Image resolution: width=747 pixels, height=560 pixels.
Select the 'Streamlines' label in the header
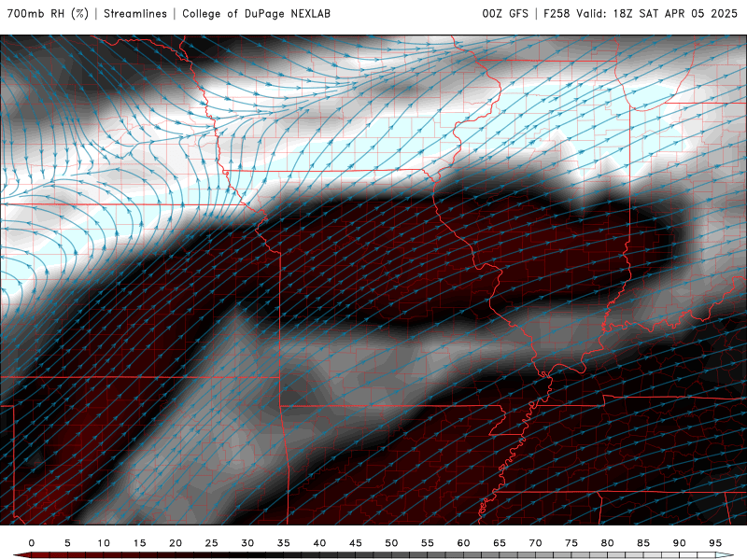point(135,14)
